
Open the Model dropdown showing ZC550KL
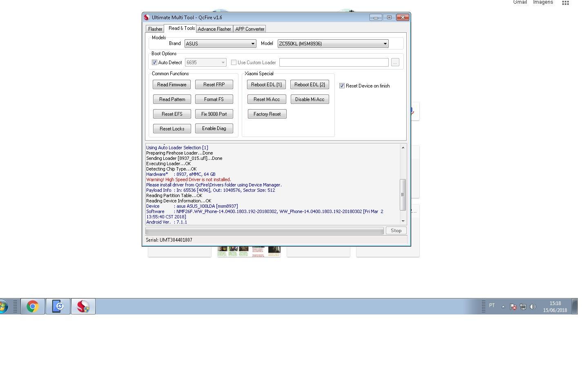(333, 44)
